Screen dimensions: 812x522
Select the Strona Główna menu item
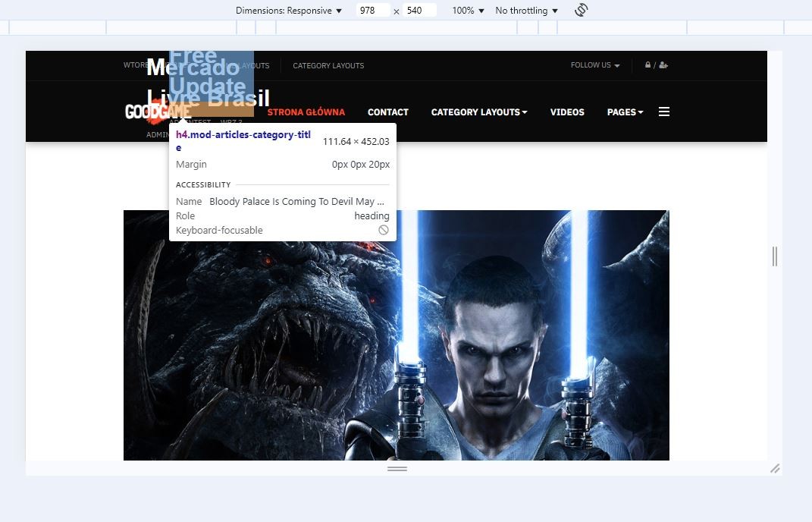coord(306,112)
